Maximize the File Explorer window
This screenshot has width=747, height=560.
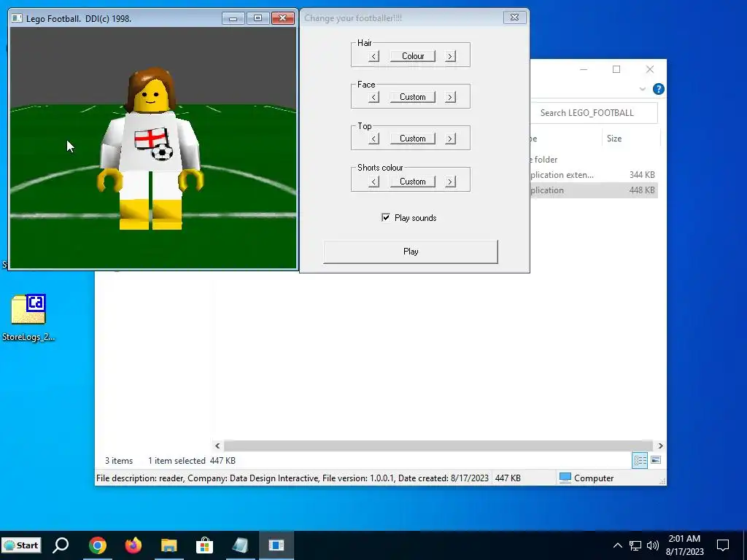click(x=616, y=69)
